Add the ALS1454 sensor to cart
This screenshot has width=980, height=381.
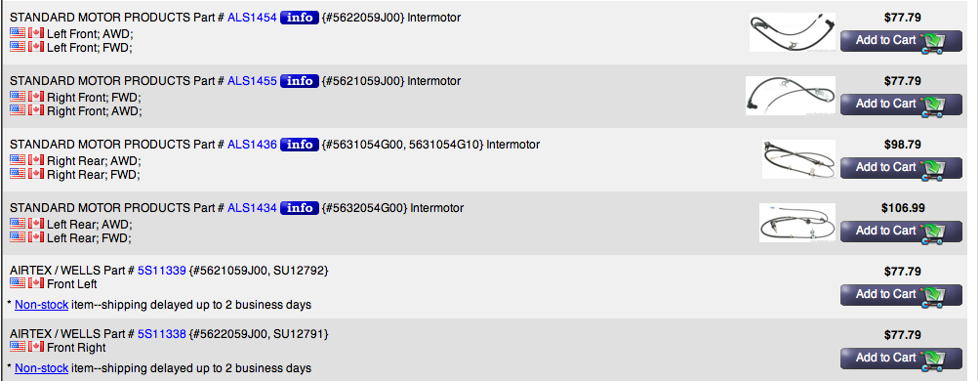point(901,41)
